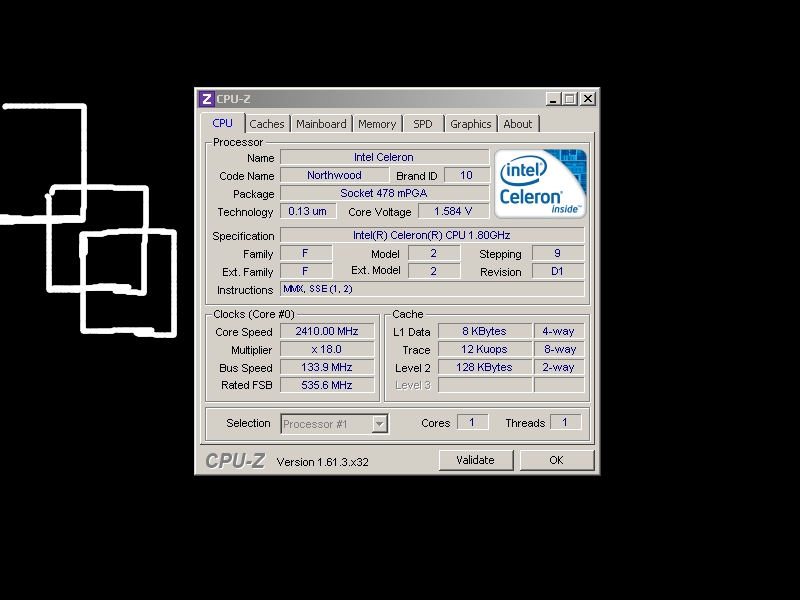Screen dimensions: 800x600
Task: Click the Core Speed value '2410.00 MHz'
Action: [327, 331]
